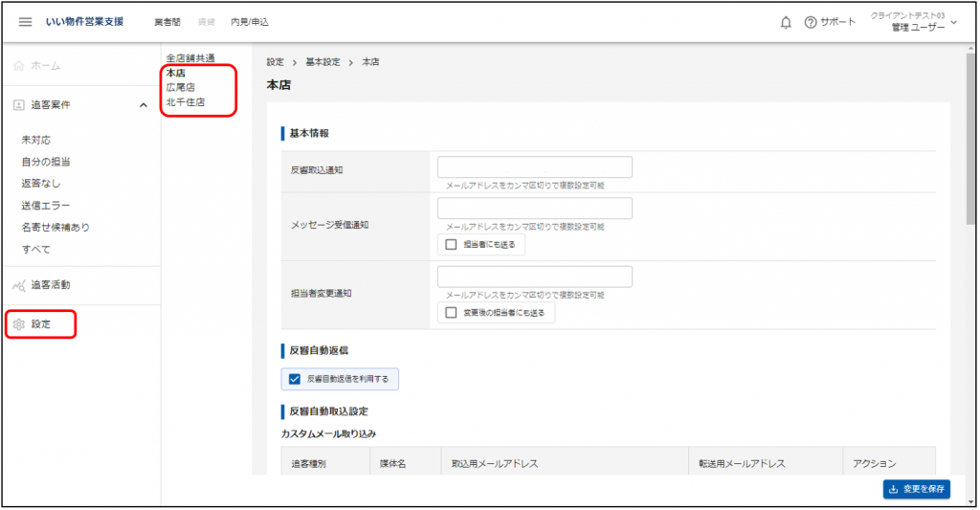Click the notification bell icon
The height and width of the screenshot is (510, 980).
[786, 22]
